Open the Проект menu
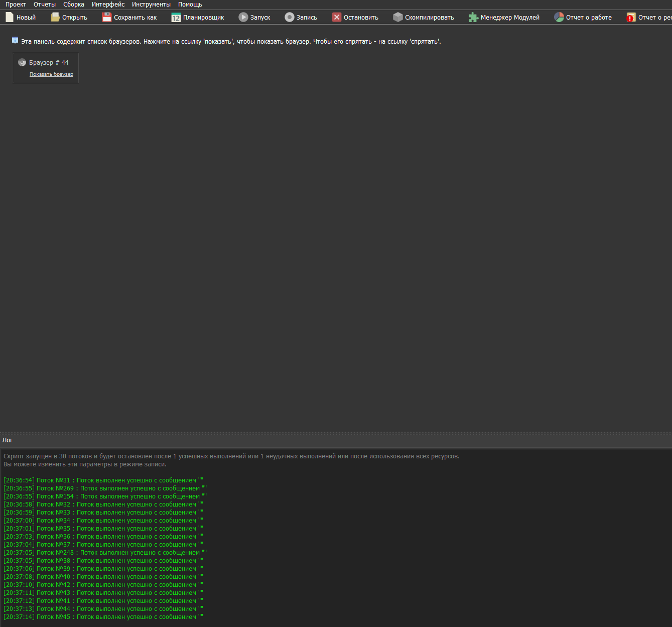 (x=16, y=5)
